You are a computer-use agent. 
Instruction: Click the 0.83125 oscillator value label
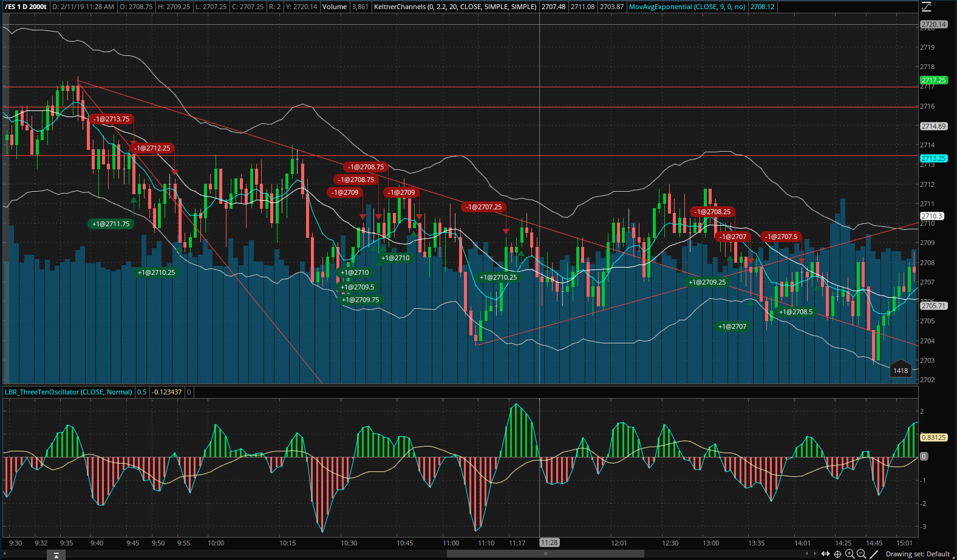[933, 437]
